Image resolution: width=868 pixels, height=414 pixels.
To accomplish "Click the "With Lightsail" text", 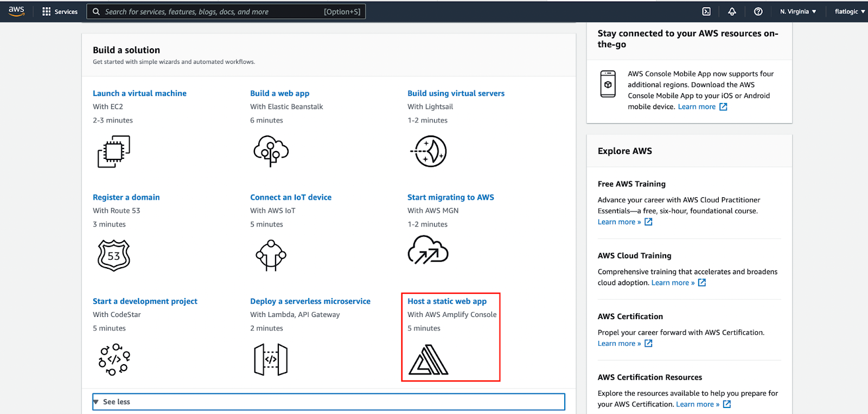I will [430, 107].
